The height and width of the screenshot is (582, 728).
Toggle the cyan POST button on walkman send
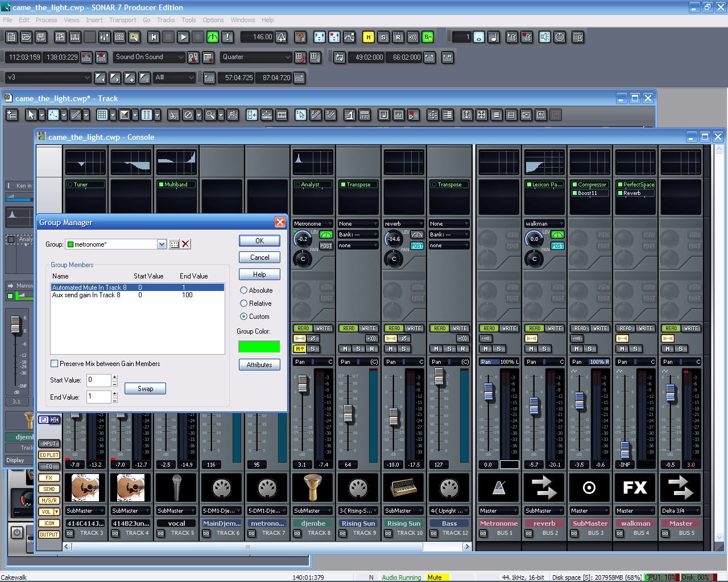[x=557, y=246]
